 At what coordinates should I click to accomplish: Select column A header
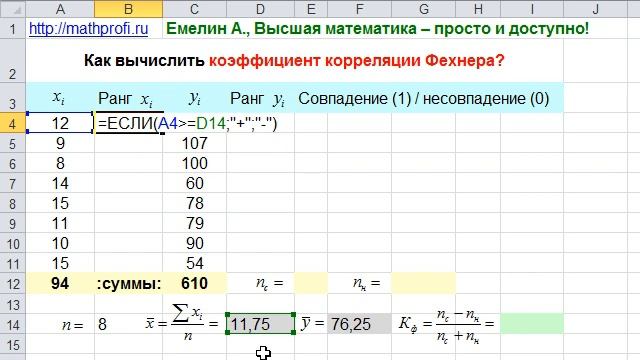coord(60,9)
